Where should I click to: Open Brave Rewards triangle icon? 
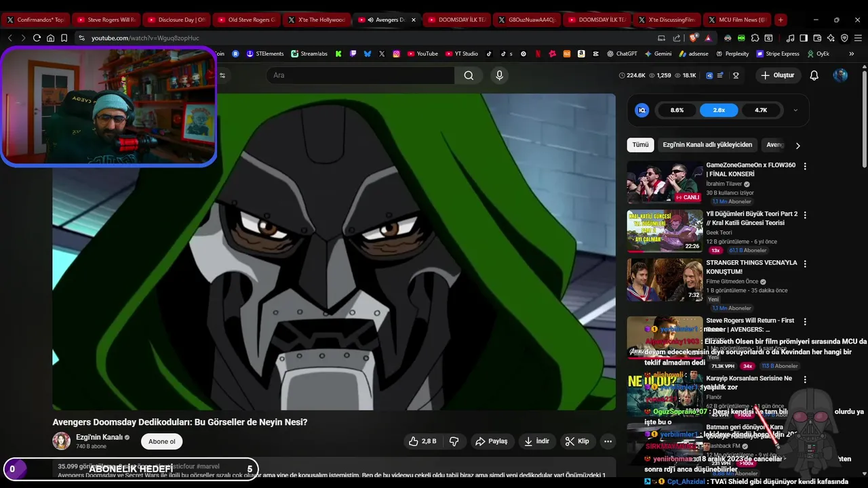708,38
